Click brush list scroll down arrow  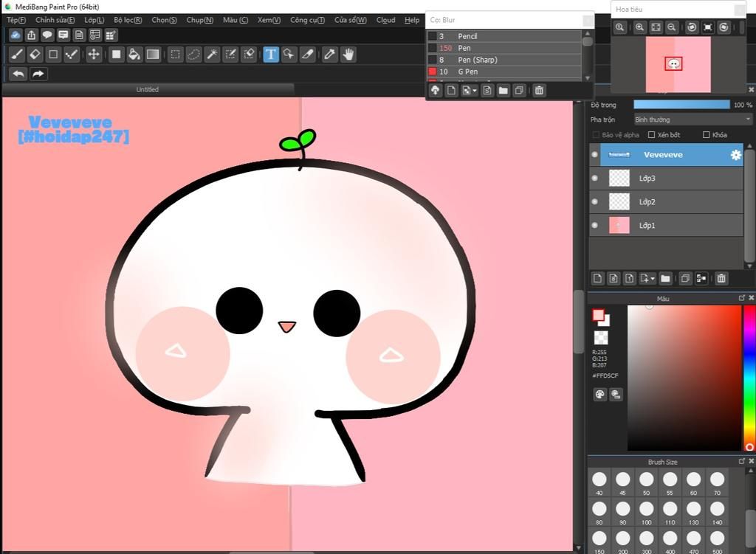[x=587, y=78]
